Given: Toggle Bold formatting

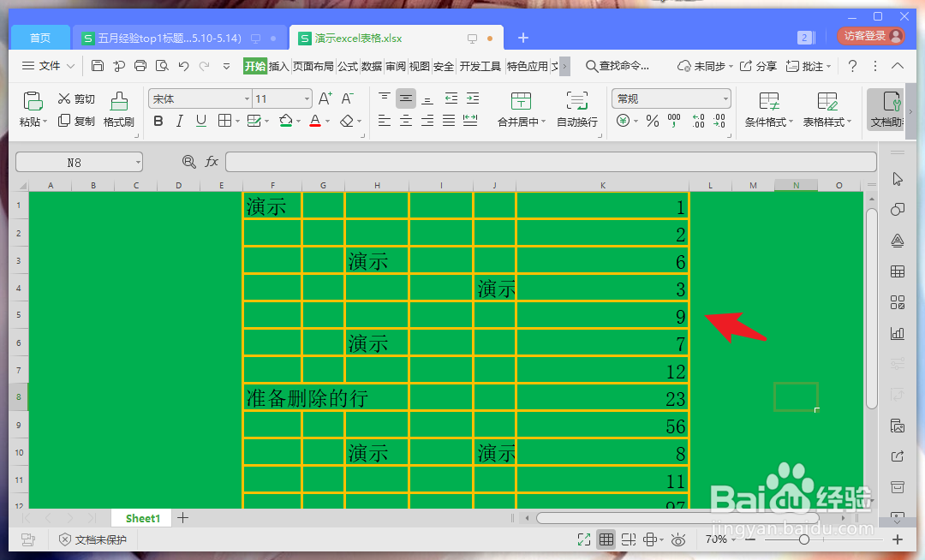Looking at the screenshot, I should tap(158, 121).
